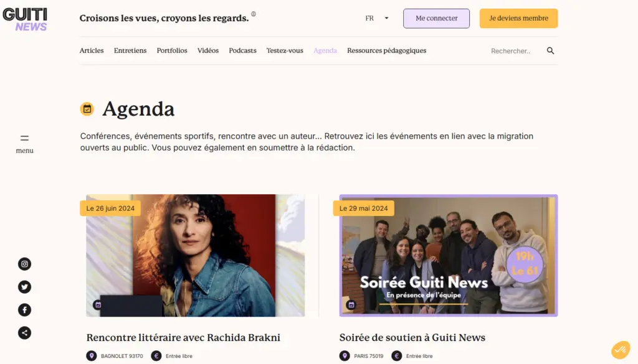This screenshot has width=638, height=364.
Task: Click the menu label in left sidebar
Action: tap(24, 151)
